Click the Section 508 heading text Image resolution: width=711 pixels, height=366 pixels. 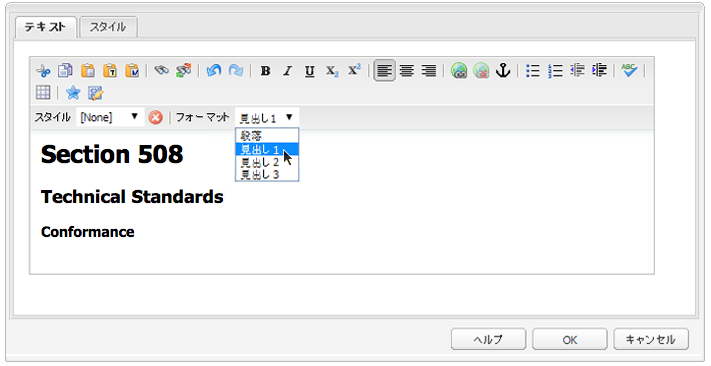click(x=112, y=155)
